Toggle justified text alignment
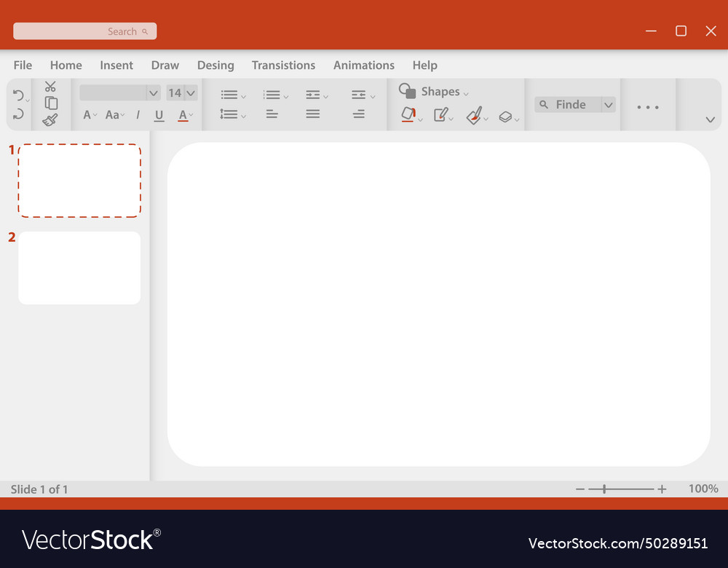Screen dimensions: 728x568 coord(313,114)
